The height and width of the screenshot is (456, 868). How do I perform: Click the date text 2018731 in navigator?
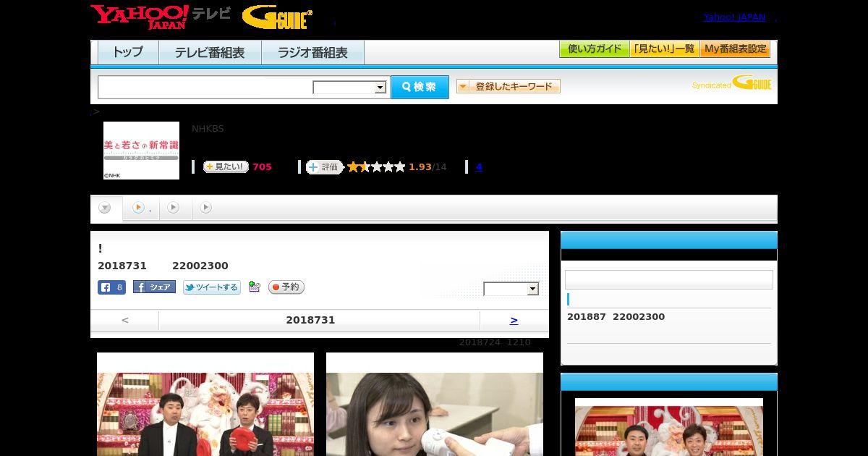pos(310,320)
